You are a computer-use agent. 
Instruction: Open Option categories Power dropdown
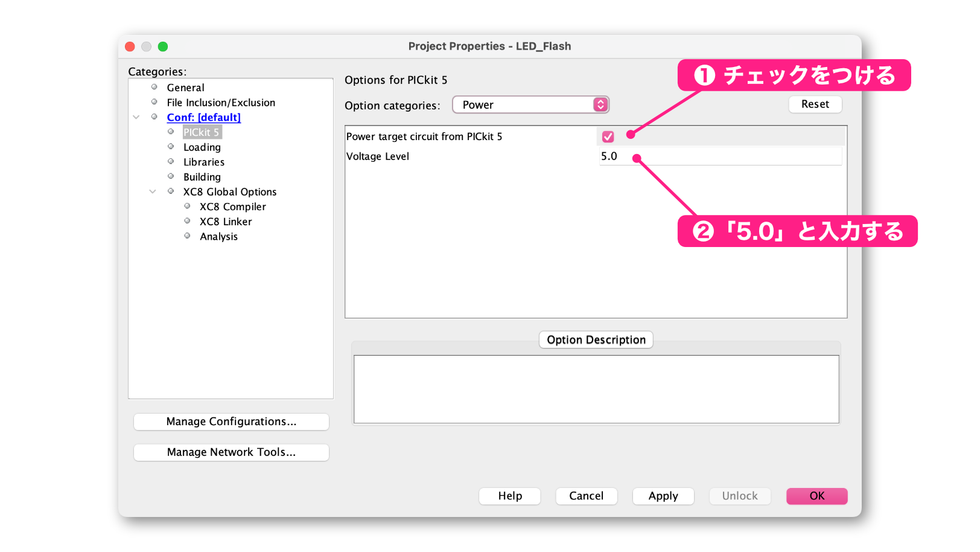pos(530,104)
